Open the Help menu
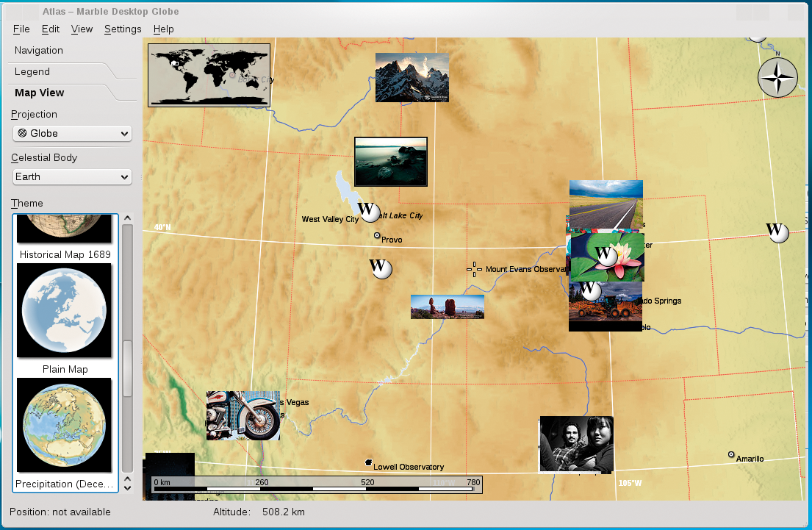Screen dimensions: 812x530 (x=164, y=29)
